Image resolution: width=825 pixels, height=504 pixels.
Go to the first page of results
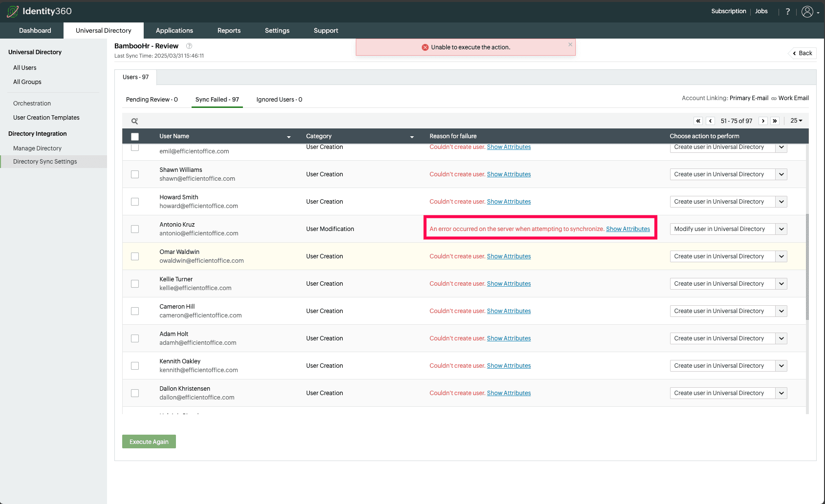point(698,121)
